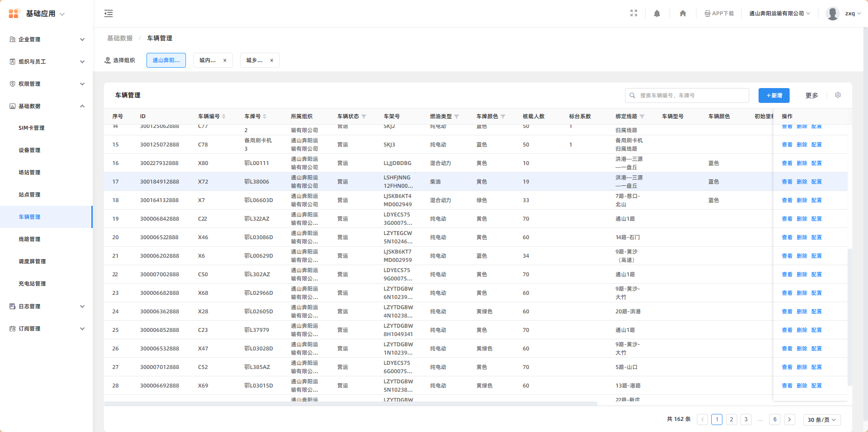The width and height of the screenshot is (868, 432).
Task: Go to home via house icon
Action: pyautogui.click(x=683, y=13)
